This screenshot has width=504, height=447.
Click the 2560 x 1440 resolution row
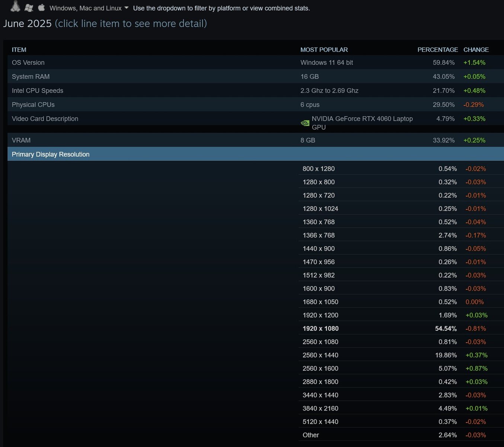click(401, 355)
